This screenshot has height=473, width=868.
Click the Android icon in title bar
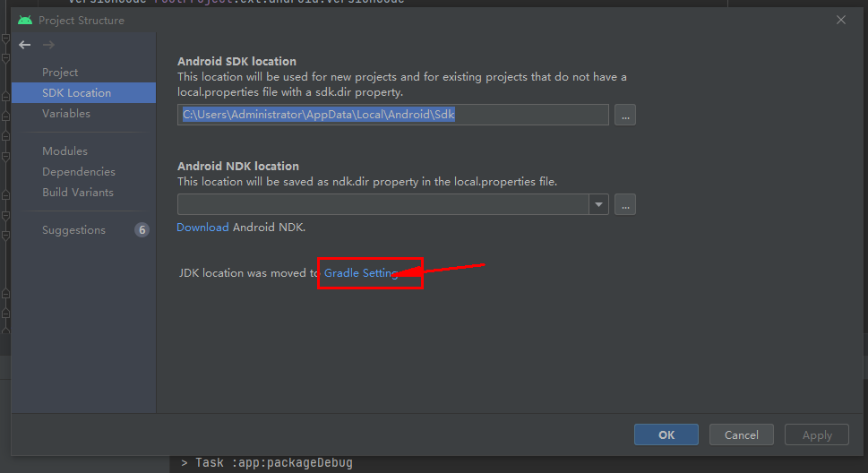[x=25, y=21]
